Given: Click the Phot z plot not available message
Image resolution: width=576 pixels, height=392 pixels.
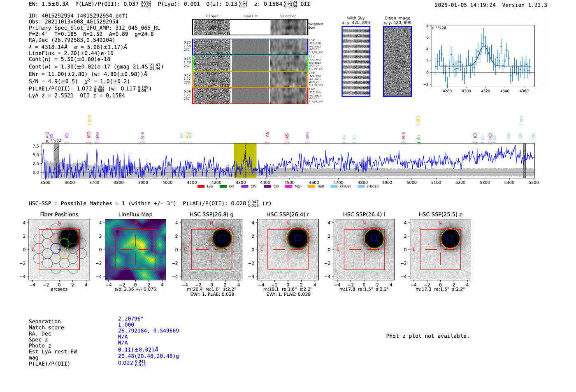Looking at the screenshot, I should point(427,336).
